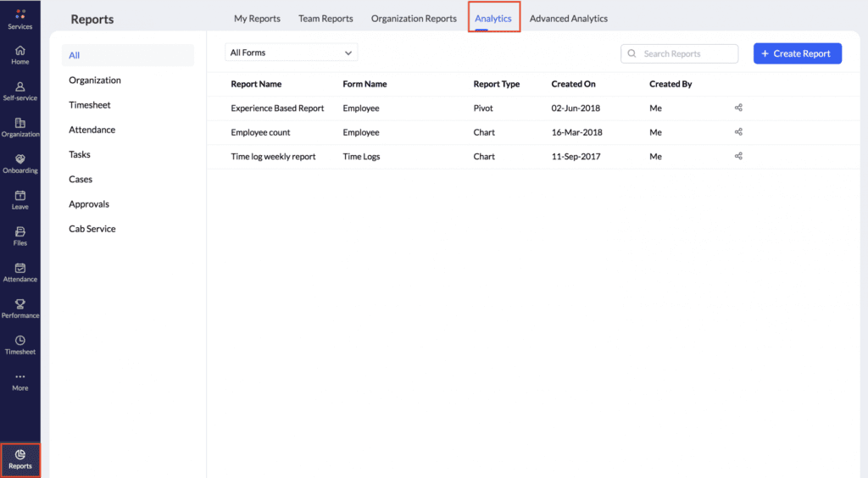Viewport: 868px width, 478px height.
Task: Click share icon for Employee count report
Action: (x=739, y=132)
